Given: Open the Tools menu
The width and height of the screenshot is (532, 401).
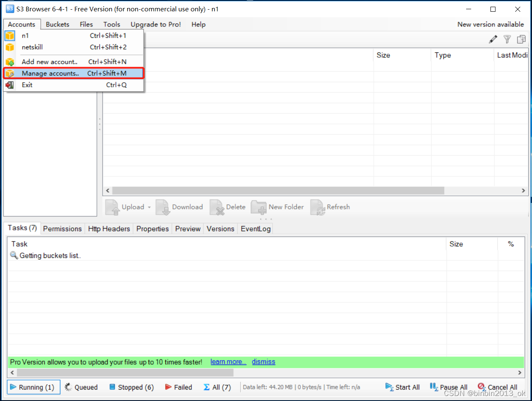Looking at the screenshot, I should point(112,24).
